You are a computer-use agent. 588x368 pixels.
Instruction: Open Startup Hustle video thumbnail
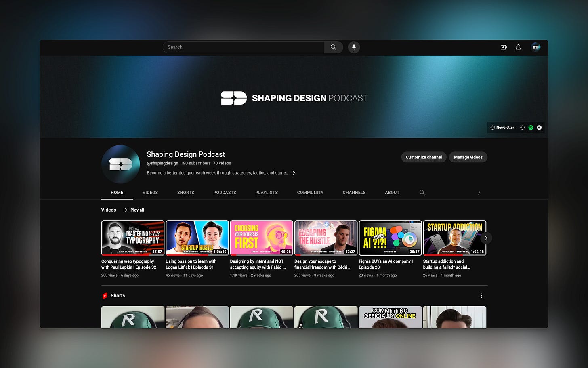click(197, 238)
